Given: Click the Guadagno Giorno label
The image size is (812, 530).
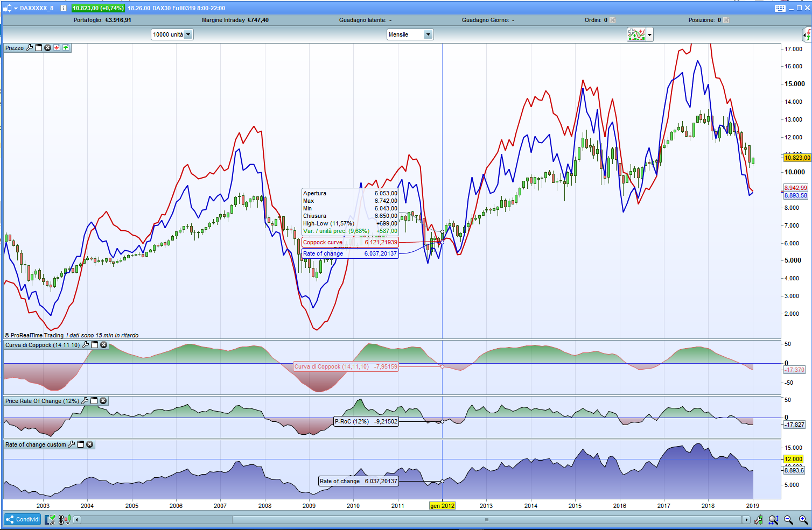Looking at the screenshot, I should pos(485,20).
